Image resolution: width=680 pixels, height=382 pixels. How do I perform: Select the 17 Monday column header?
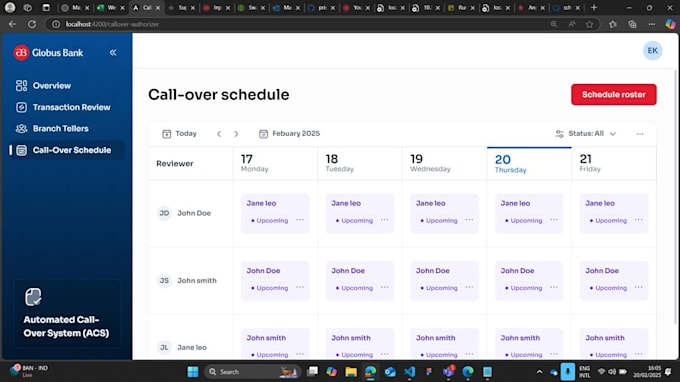(275, 163)
